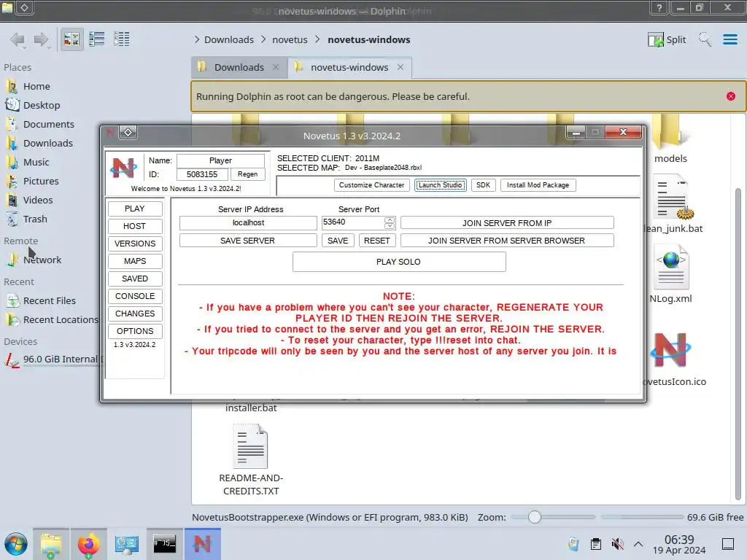Open Pictures in Places panel

(41, 182)
